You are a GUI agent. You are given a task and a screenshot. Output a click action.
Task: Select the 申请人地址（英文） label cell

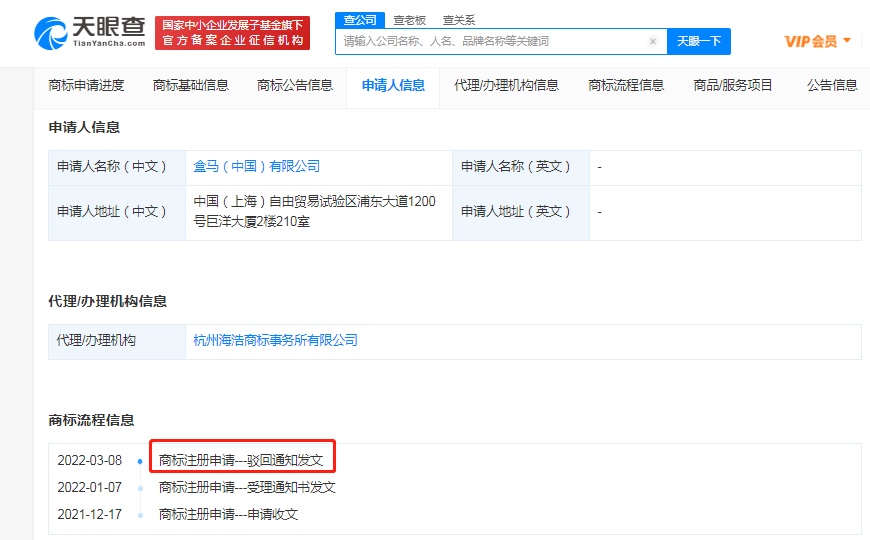pyautogui.click(x=521, y=213)
